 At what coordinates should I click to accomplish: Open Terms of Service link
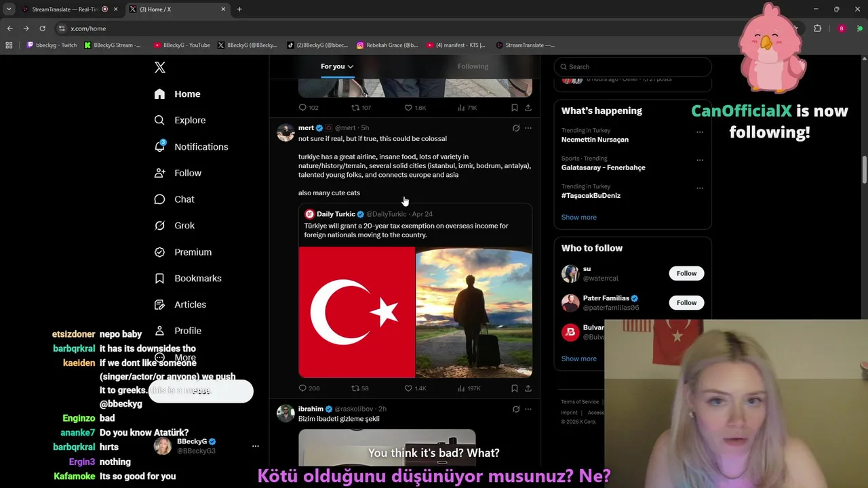580,402
